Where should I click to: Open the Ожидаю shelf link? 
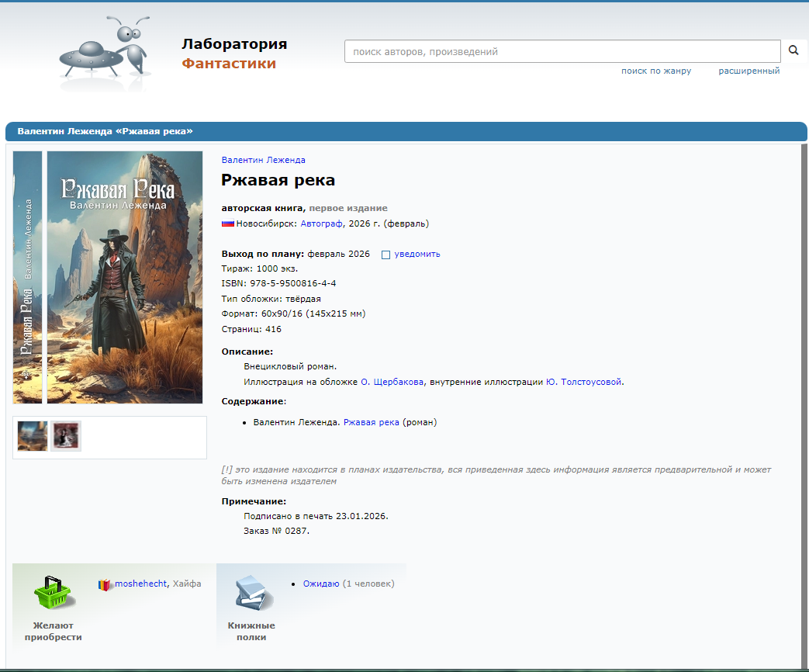pyautogui.click(x=320, y=584)
